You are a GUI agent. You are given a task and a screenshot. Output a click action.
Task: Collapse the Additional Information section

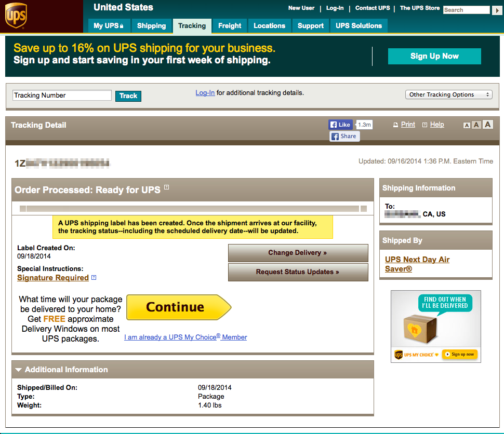pyautogui.click(x=18, y=370)
